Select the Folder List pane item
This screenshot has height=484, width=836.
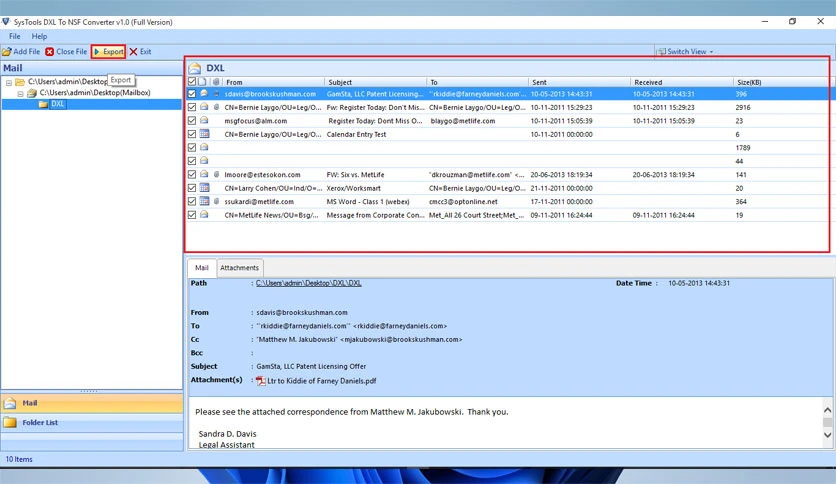click(x=92, y=422)
